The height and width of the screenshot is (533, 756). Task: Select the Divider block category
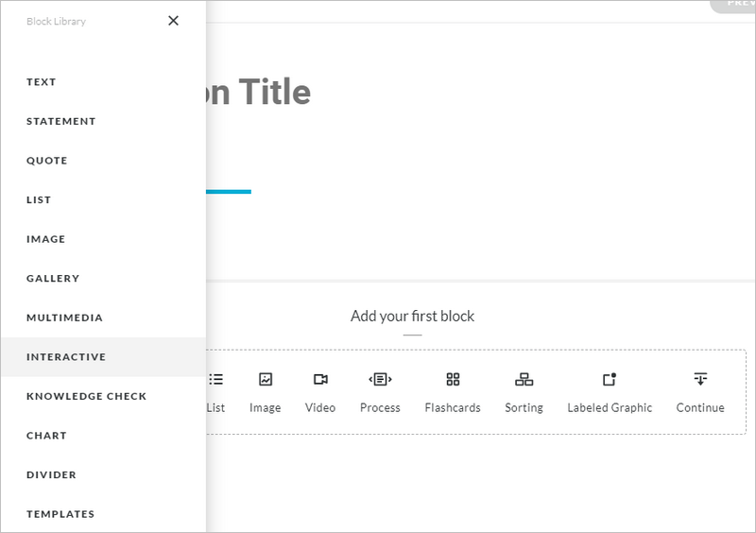[51, 475]
